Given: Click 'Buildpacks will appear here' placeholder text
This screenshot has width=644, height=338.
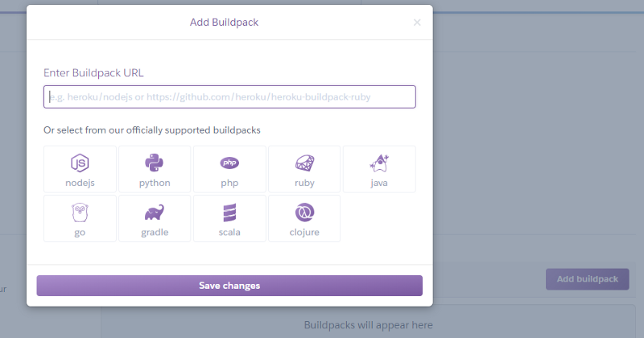Looking at the screenshot, I should [x=368, y=325].
